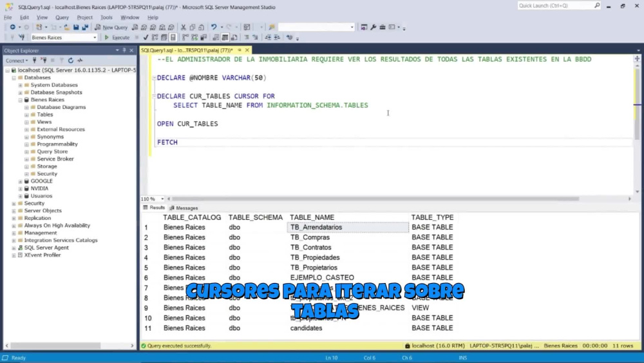Switch to the Results tab
644x363 pixels.
154,208
